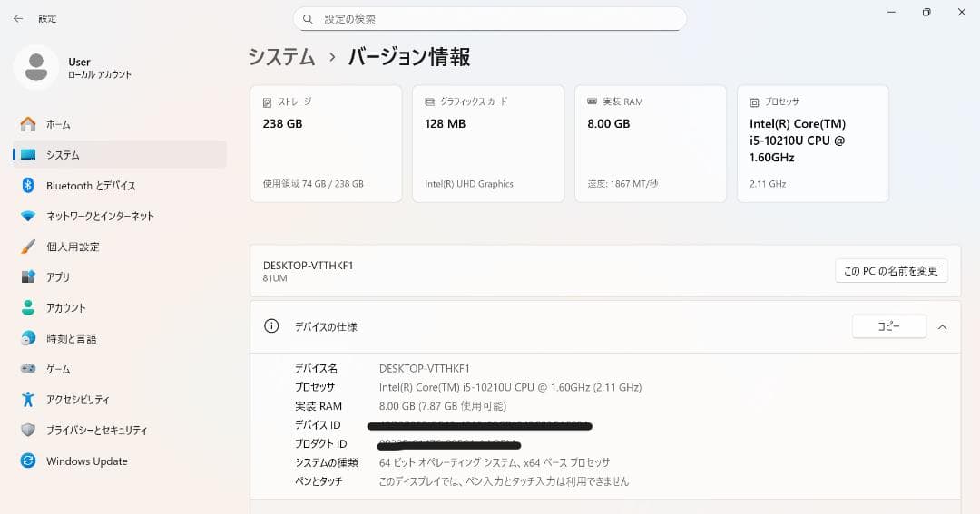Click the プロダクト ID label

[320, 443]
